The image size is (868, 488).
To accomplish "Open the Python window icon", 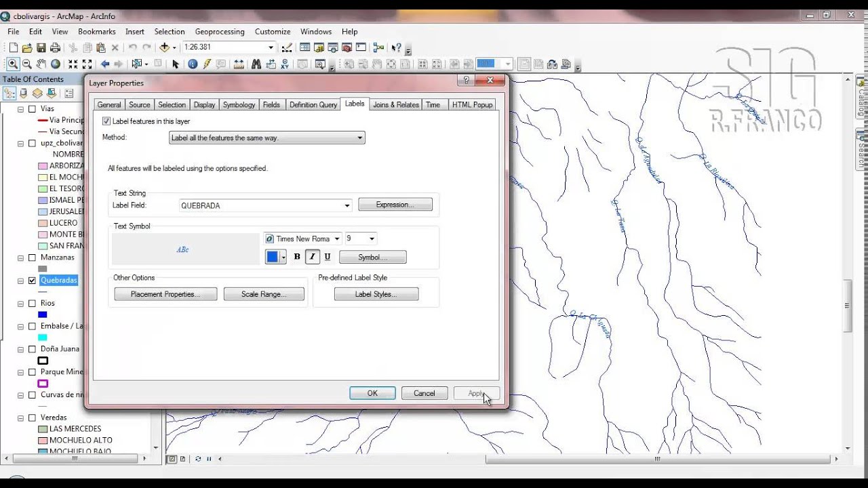I will click(361, 47).
